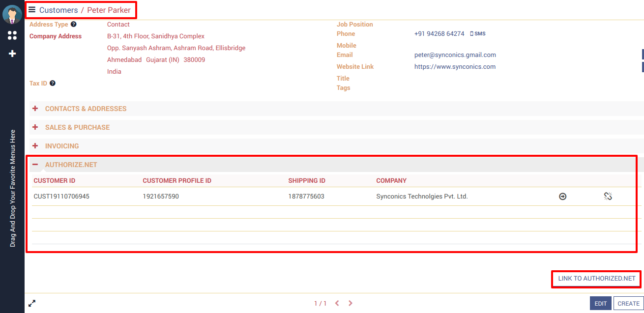
Task: Click the Tax ID help icon
Action: 53,83
